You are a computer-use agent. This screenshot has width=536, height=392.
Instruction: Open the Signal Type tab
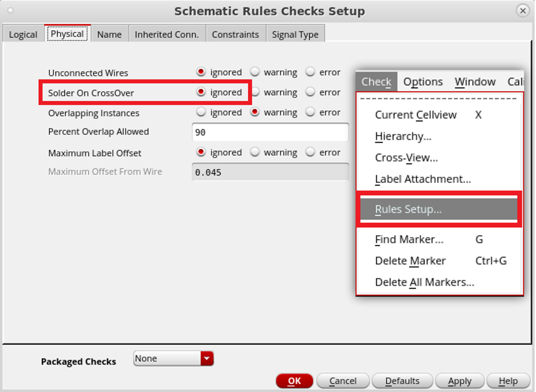(x=295, y=35)
